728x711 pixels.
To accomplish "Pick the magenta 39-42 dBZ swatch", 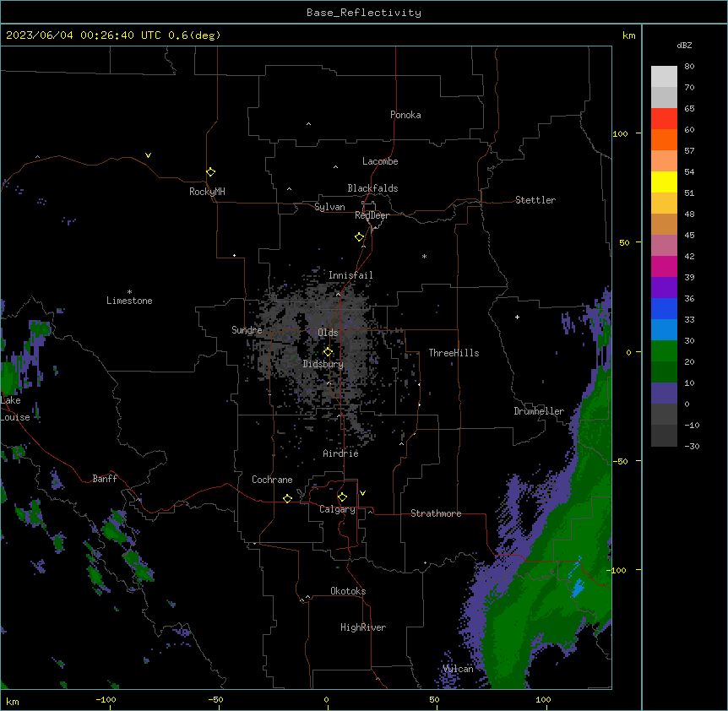I will click(664, 266).
